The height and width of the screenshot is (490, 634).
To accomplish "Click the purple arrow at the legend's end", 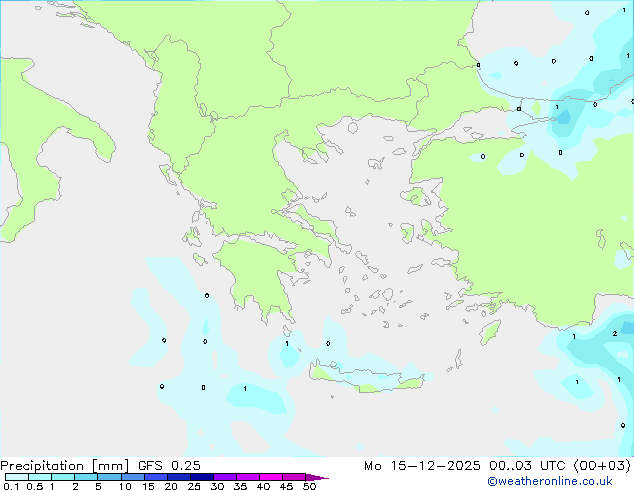I will [x=317, y=477].
